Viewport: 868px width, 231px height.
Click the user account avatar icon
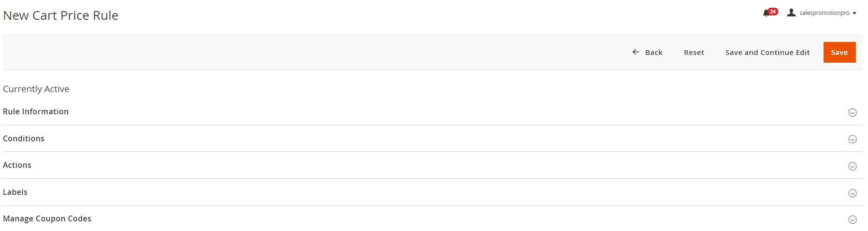[791, 13]
